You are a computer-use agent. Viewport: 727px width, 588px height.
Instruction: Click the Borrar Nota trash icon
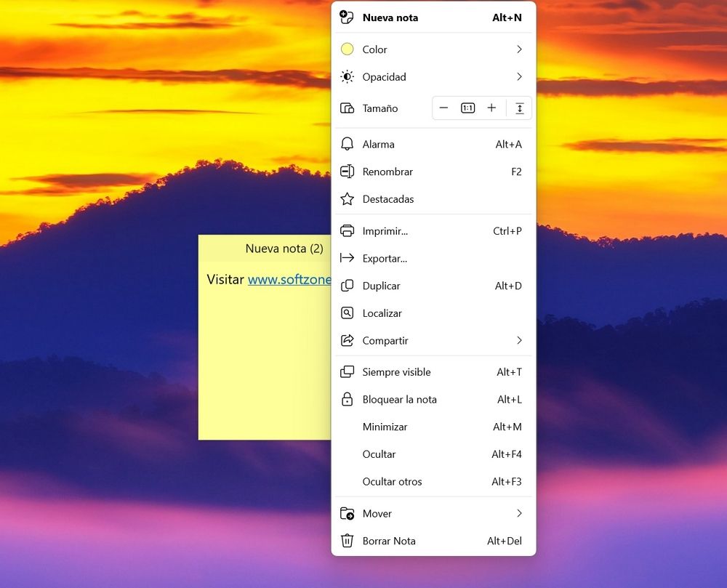point(348,541)
